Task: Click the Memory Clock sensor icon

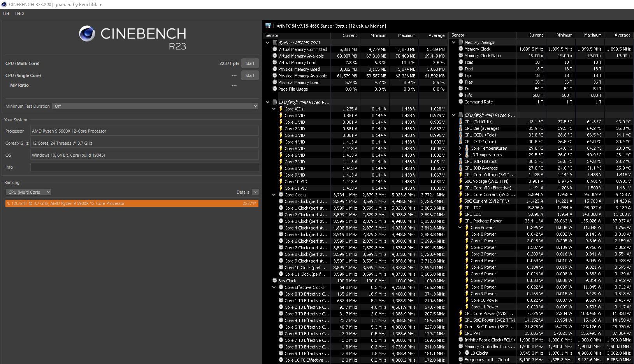Action: pos(461,49)
